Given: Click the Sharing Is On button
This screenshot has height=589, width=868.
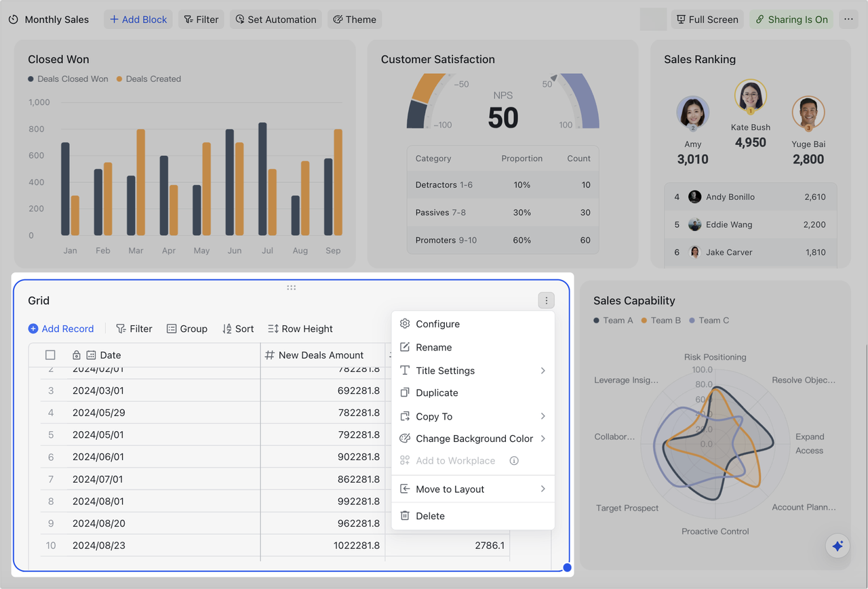Looking at the screenshot, I should tap(791, 20).
